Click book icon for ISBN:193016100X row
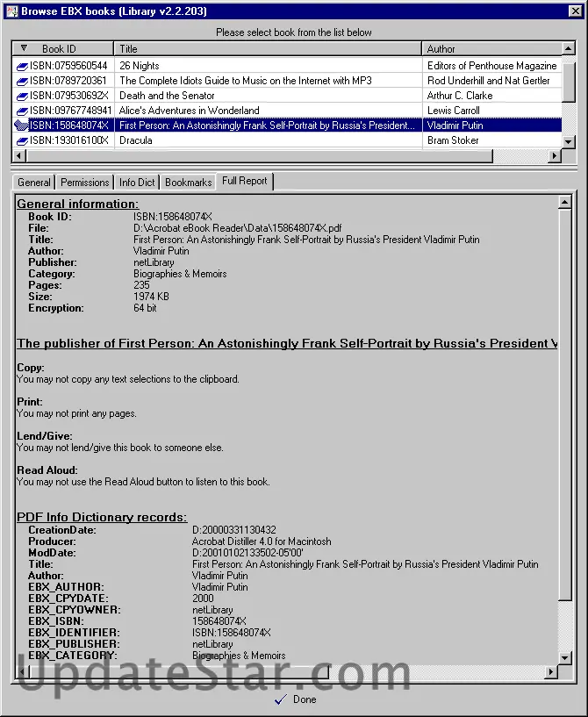This screenshot has width=588, height=717. pyautogui.click(x=22, y=141)
